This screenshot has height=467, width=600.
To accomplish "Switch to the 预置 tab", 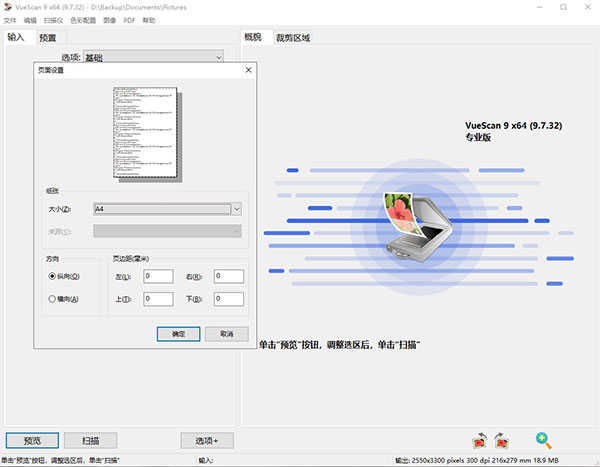I will 48,38.
